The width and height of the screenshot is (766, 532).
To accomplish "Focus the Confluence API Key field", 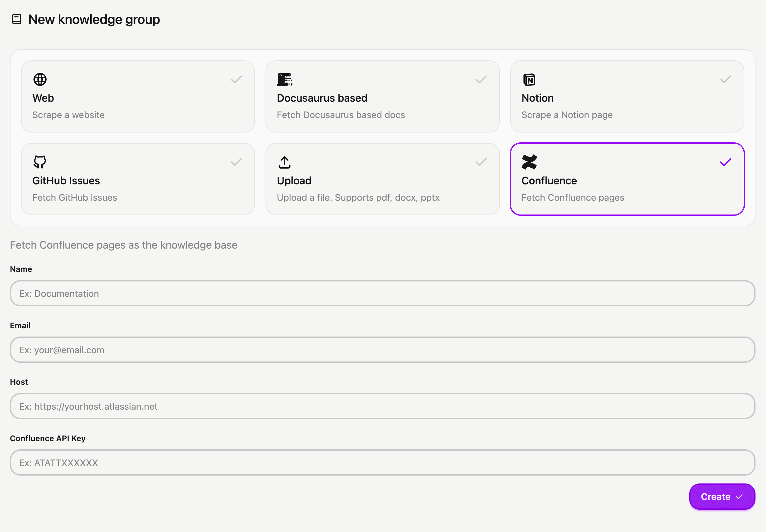I will (x=382, y=462).
